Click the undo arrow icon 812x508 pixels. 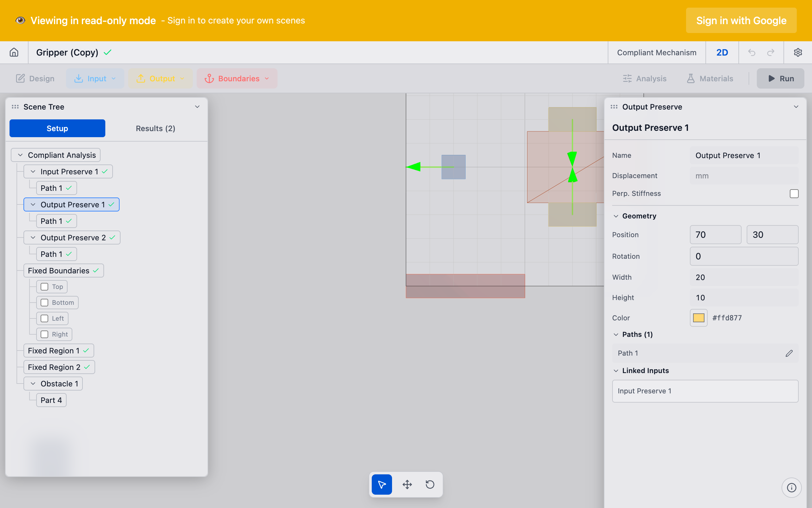752,52
